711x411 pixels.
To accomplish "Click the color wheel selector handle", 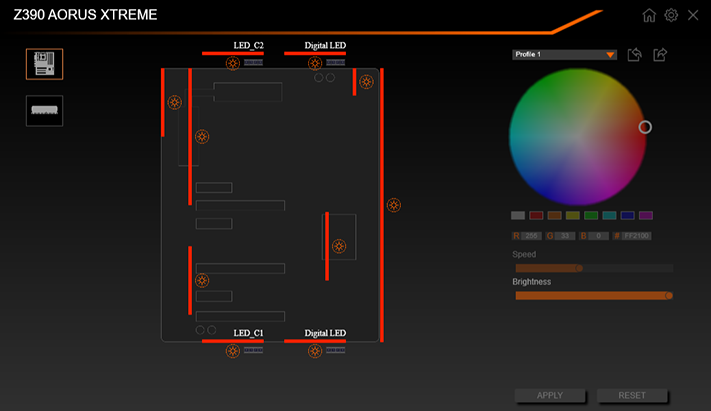I will (x=645, y=127).
